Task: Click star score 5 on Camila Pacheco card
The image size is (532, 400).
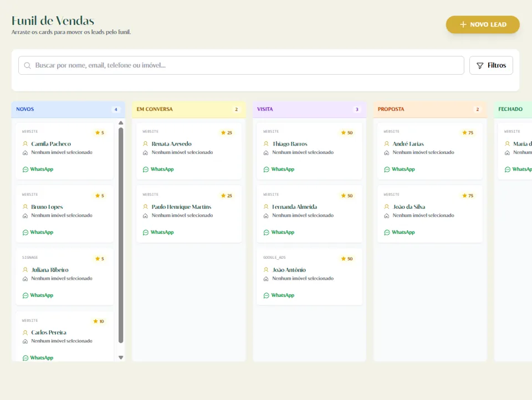Action: [100, 132]
